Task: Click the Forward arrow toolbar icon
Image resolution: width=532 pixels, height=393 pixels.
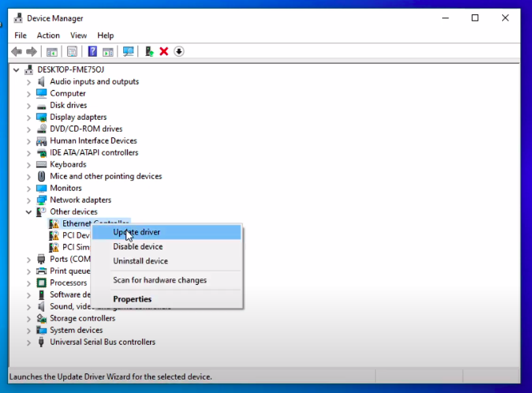Action: coord(32,51)
